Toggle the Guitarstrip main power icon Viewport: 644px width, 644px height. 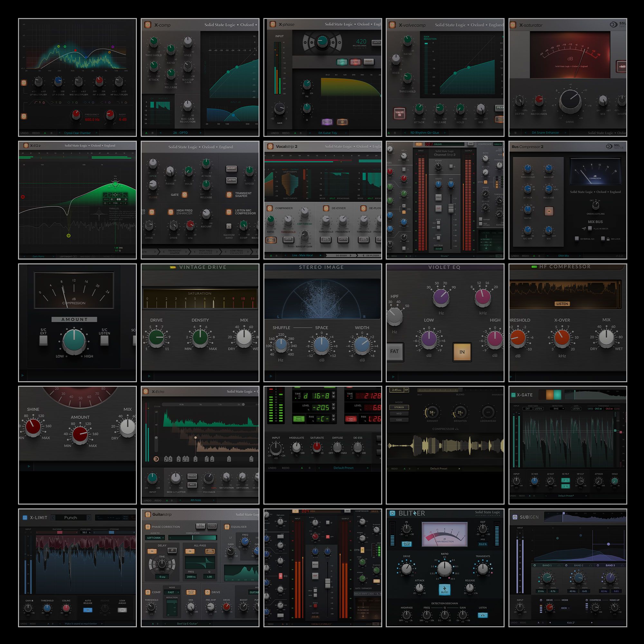(148, 514)
